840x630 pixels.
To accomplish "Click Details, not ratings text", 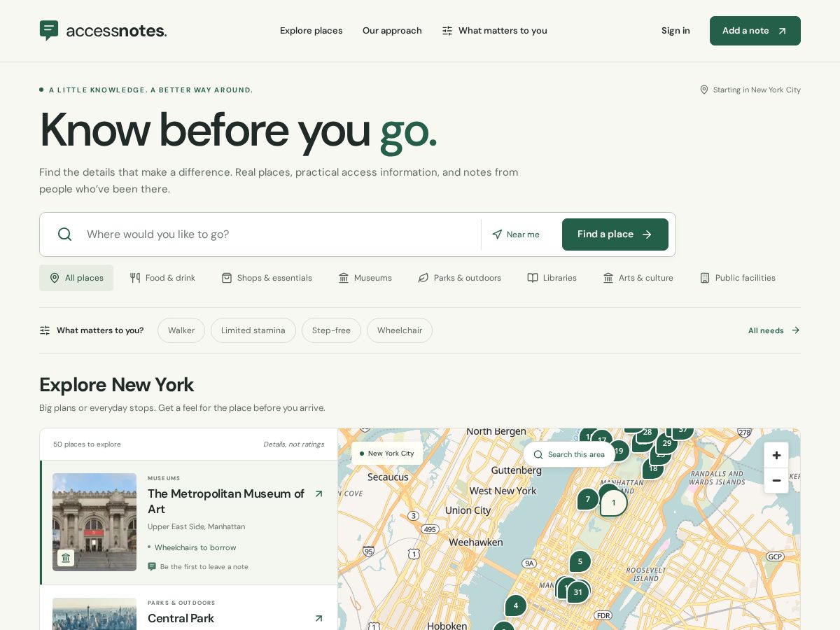I will [x=294, y=444].
